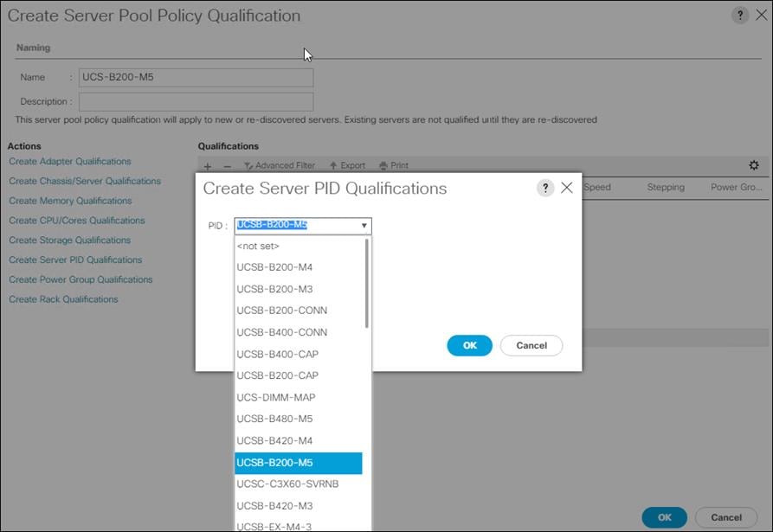Screen dimensions: 773x532
Task: Click Create Adapter Qualifications link
Action: click(x=69, y=161)
